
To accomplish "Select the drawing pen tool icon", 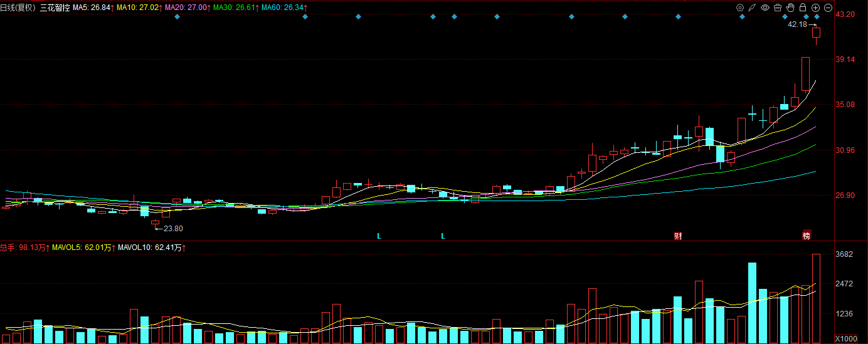I will [753, 8].
